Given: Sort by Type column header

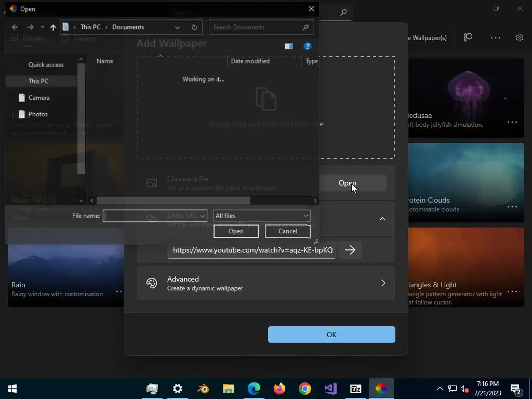Looking at the screenshot, I should (312, 61).
